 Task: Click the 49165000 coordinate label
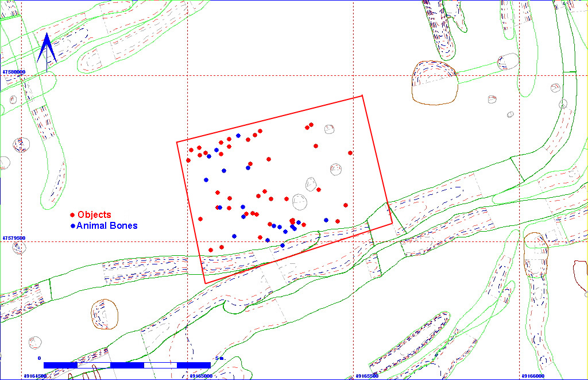pyautogui.click(x=200, y=376)
